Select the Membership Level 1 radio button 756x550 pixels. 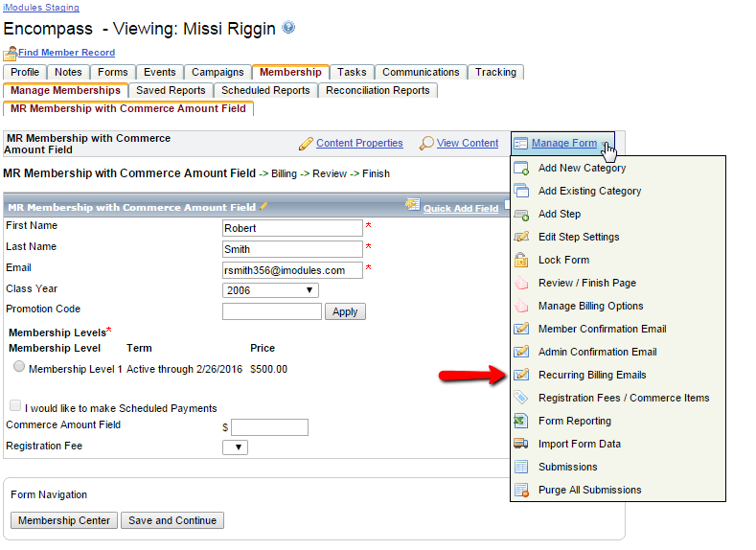(x=19, y=366)
